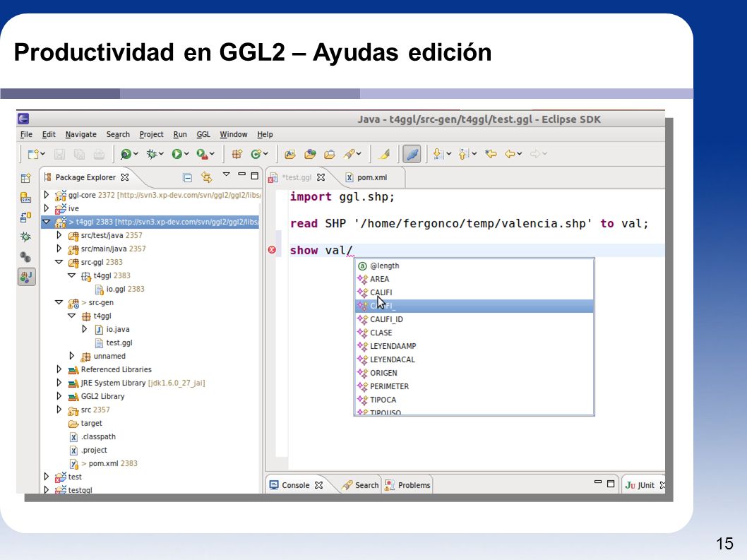Click the flashlight Search toolbar icon
The image size is (747, 560).
[349, 154]
